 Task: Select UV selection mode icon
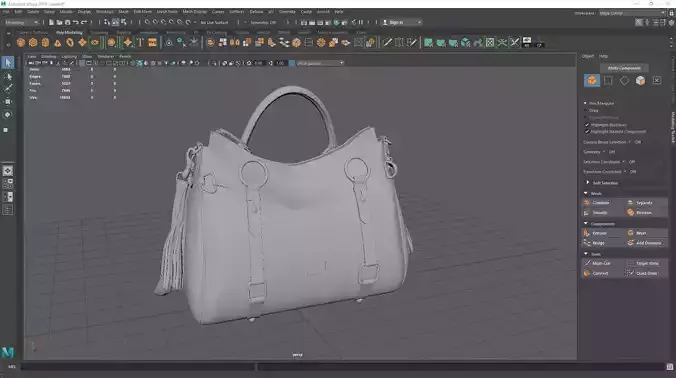point(657,81)
